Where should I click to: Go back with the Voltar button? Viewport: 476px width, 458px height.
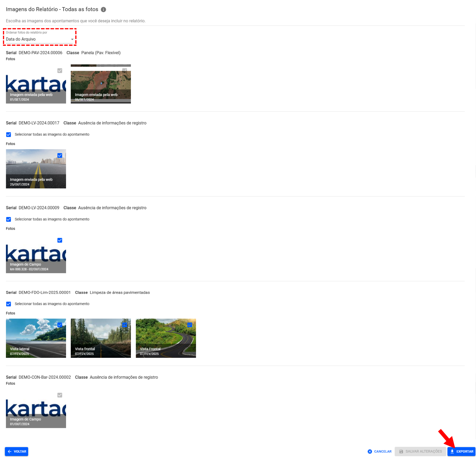coord(17,451)
